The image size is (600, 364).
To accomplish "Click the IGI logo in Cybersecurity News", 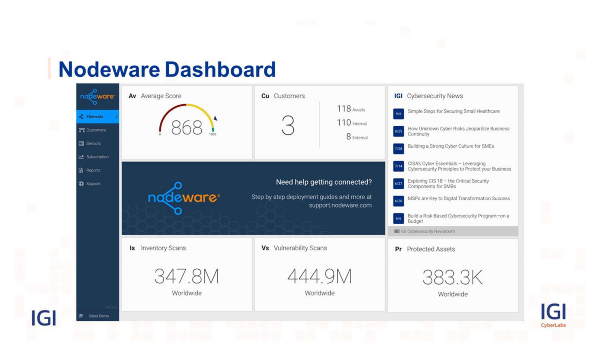I will click(x=398, y=96).
